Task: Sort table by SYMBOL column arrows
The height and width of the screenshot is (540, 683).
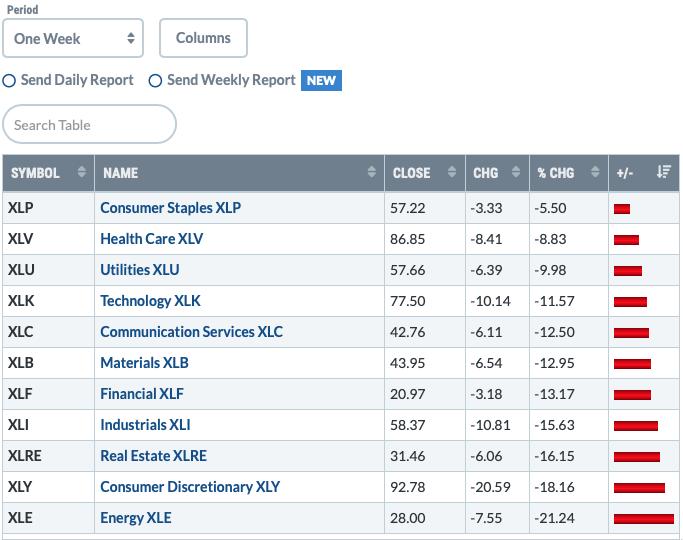Action: 81,172
